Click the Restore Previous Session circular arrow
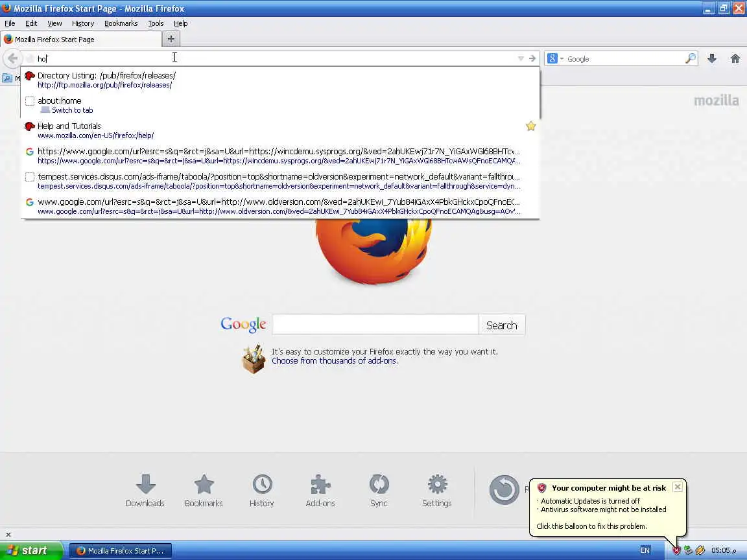747x560 pixels. [504, 489]
